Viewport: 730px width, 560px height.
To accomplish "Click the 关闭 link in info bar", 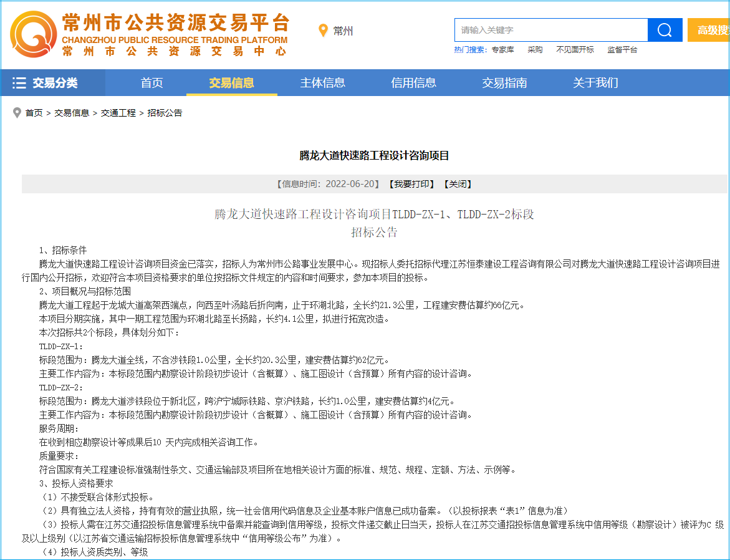I will click(x=458, y=184).
